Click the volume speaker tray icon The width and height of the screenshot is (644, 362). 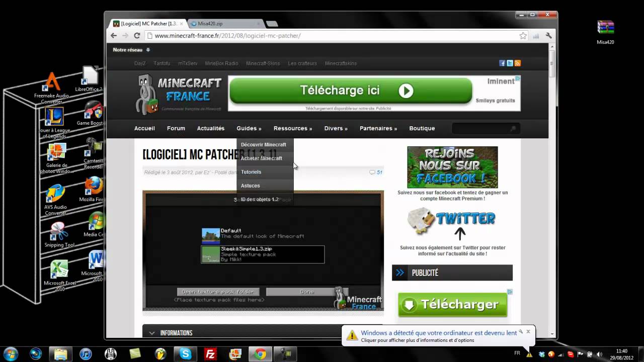pyautogui.click(x=599, y=354)
